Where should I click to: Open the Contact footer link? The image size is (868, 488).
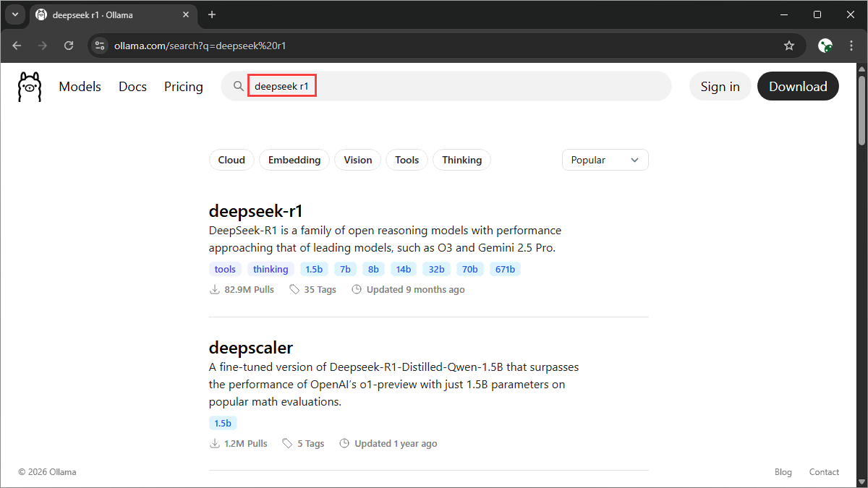tap(824, 472)
